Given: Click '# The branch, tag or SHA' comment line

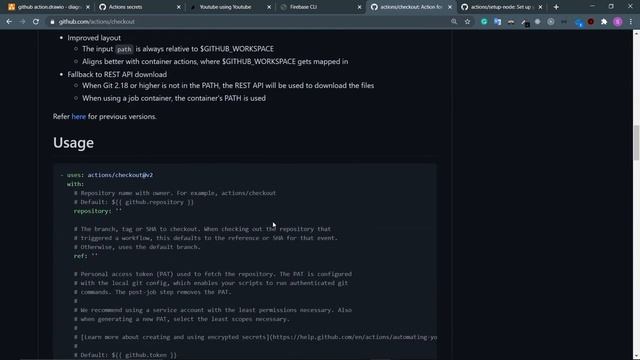Looking at the screenshot, I should (x=202, y=229).
